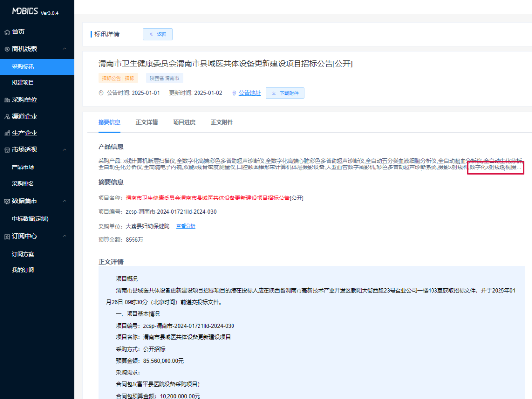The image size is (532, 399).
Task: Open the 项目进度 tab
Action: pyautogui.click(x=183, y=122)
